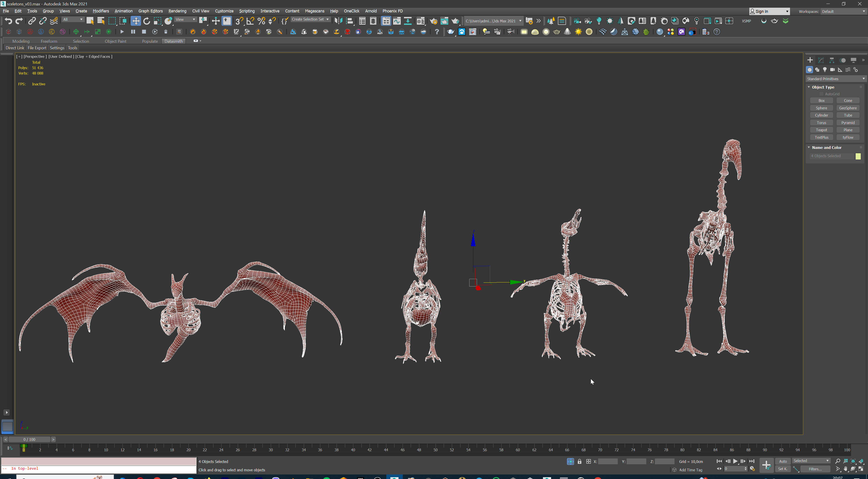
Task: Open the Motion panel icon
Action: point(843,60)
